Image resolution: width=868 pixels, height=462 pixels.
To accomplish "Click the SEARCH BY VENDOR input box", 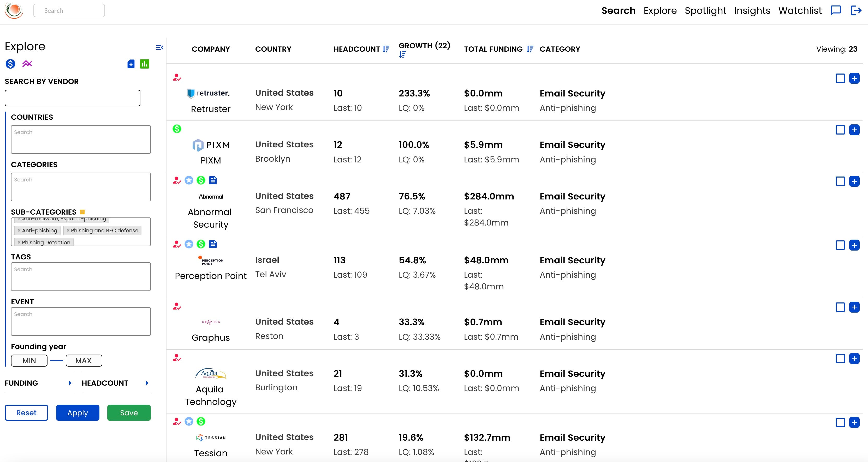I will coord(73,98).
